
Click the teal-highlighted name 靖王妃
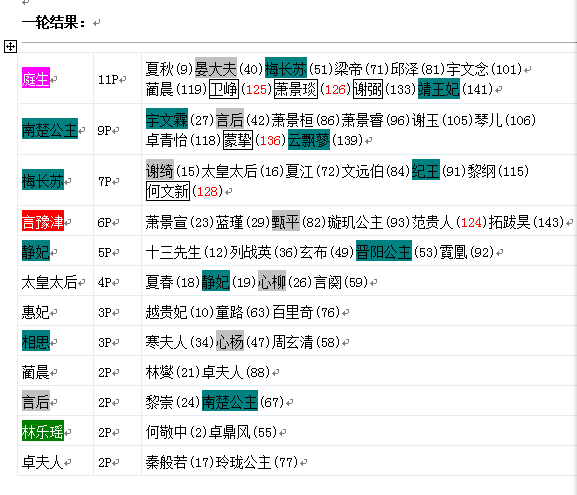439,89
